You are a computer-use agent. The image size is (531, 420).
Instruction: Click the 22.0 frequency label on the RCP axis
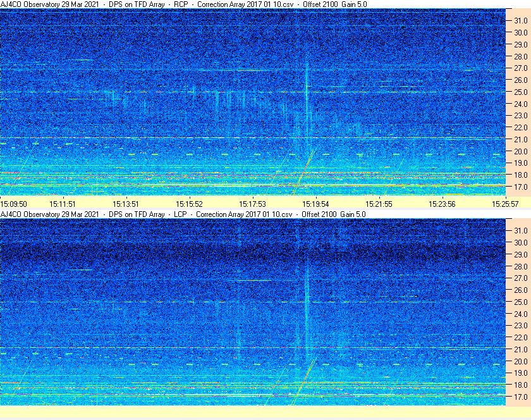tap(521, 128)
